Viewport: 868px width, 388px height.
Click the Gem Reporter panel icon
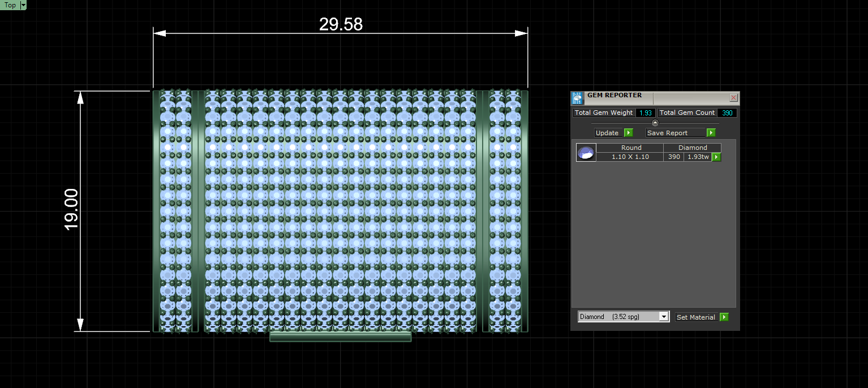577,98
